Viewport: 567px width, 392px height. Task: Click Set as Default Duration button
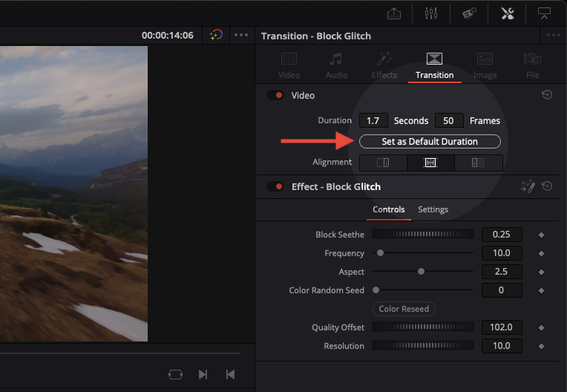tap(430, 141)
